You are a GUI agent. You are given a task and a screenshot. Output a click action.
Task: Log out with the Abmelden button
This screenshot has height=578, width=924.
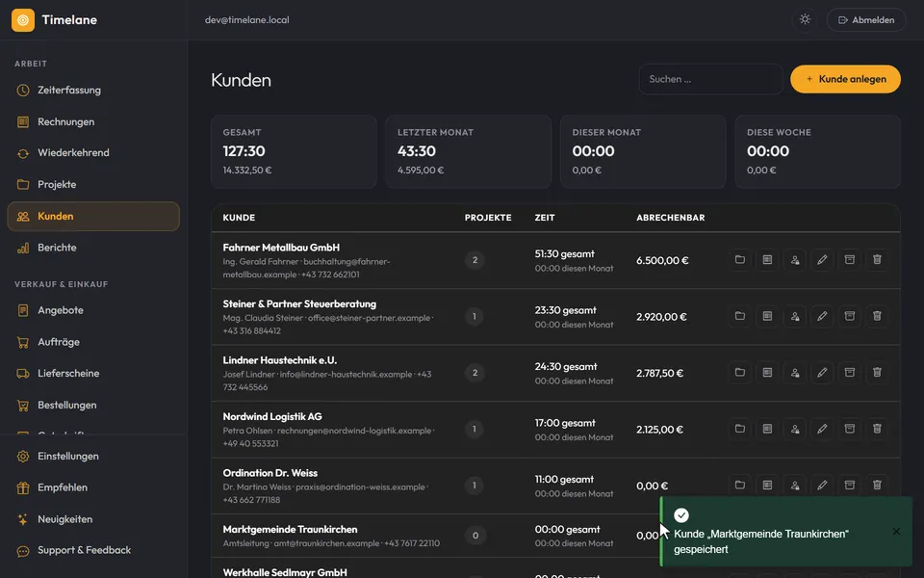click(x=866, y=20)
